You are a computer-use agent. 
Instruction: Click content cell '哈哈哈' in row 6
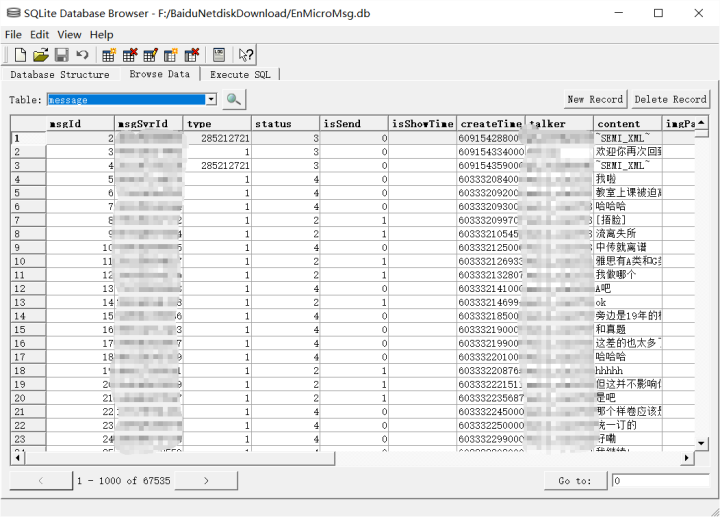click(x=628, y=207)
